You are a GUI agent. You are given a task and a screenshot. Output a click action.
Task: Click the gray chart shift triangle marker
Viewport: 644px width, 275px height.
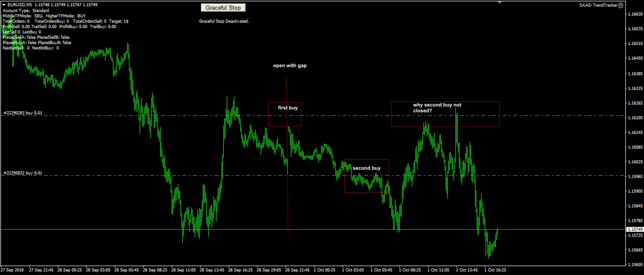[499, 2]
